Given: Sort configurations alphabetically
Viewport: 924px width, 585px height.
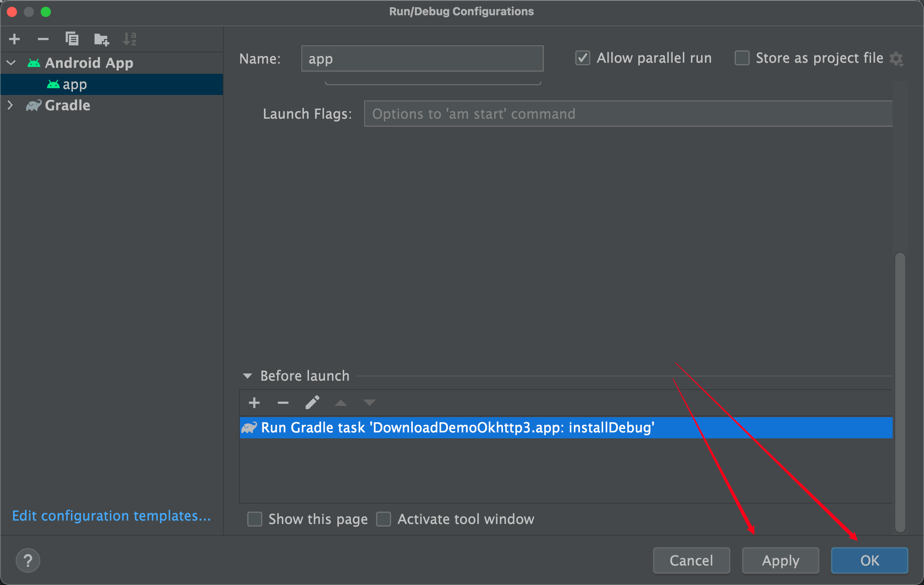Looking at the screenshot, I should tap(130, 39).
